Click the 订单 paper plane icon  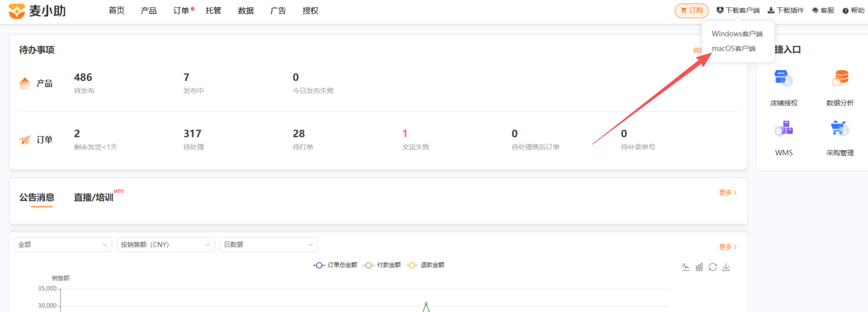click(25, 140)
